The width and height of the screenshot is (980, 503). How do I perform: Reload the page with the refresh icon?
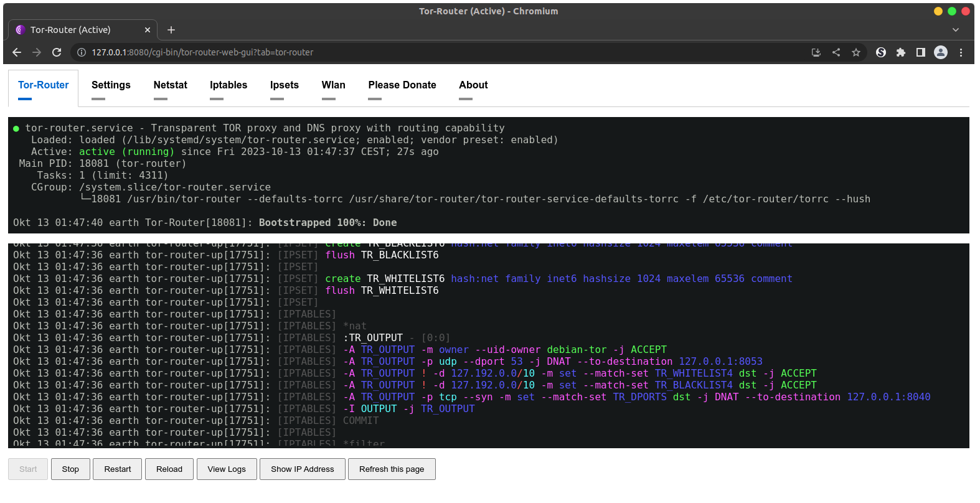point(57,52)
